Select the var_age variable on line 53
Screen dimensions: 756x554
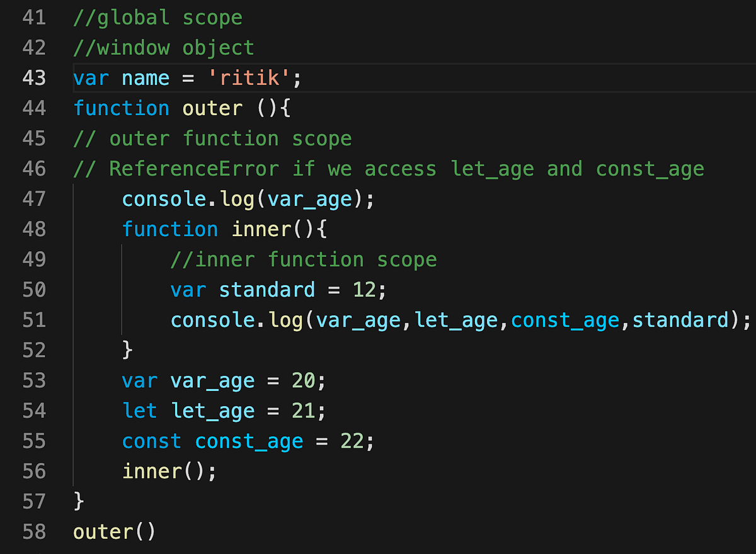coord(212,380)
